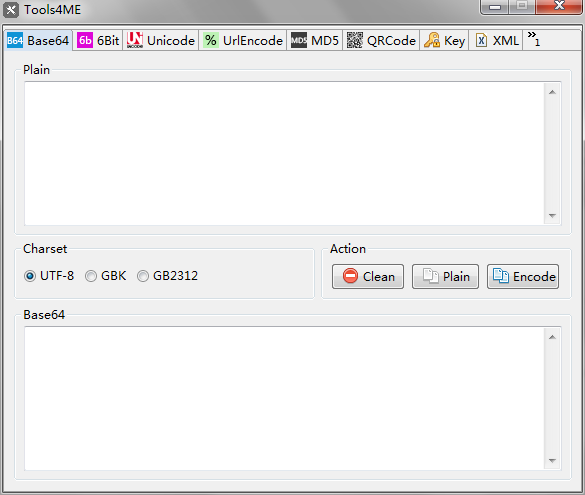Click the Clean button

[368, 276]
